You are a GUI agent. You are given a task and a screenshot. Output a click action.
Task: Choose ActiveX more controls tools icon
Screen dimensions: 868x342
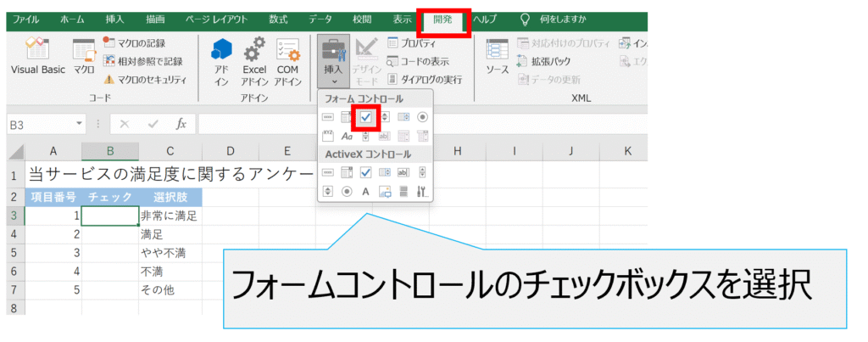point(423,192)
